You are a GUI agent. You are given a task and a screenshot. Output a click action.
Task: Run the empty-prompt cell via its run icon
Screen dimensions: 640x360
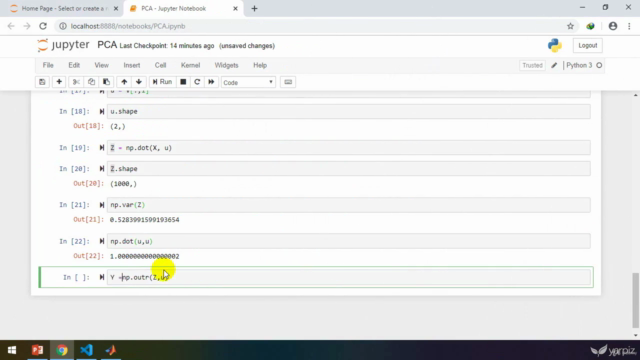click(102, 278)
